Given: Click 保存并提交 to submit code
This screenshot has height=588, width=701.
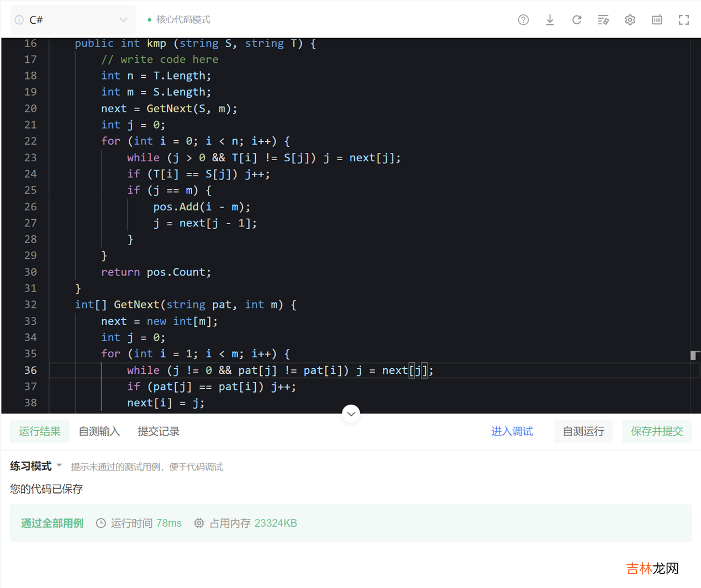Looking at the screenshot, I should point(657,431).
